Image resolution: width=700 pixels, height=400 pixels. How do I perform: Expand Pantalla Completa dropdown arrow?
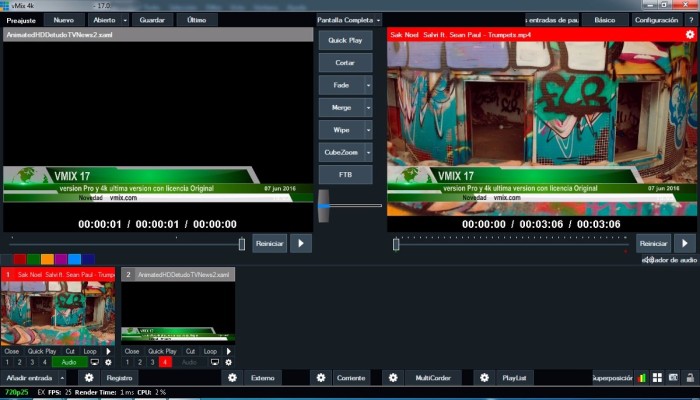coord(378,20)
